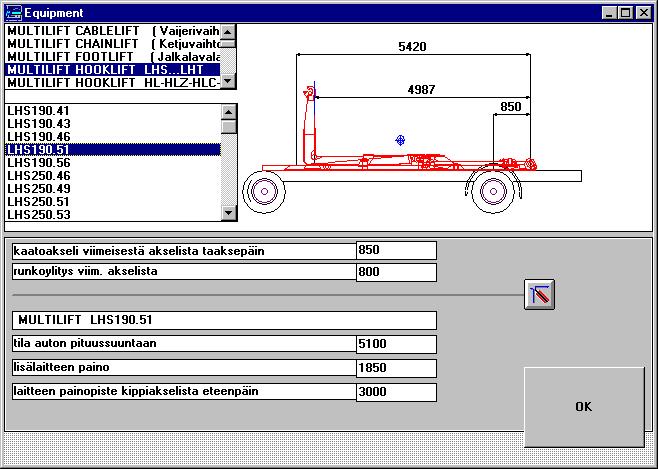Image resolution: width=658 pixels, height=469 pixels.
Task: Click model list scroll-up arrow
Action: tap(229, 112)
